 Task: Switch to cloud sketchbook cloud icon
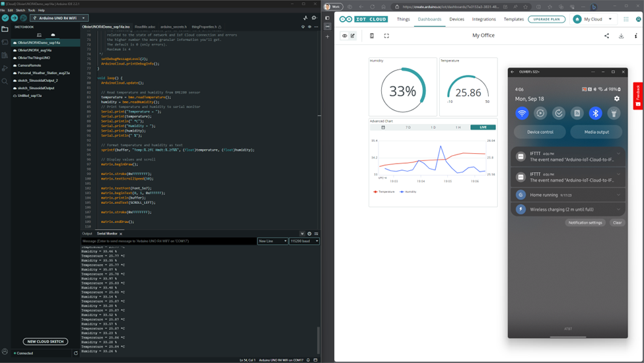point(53,35)
